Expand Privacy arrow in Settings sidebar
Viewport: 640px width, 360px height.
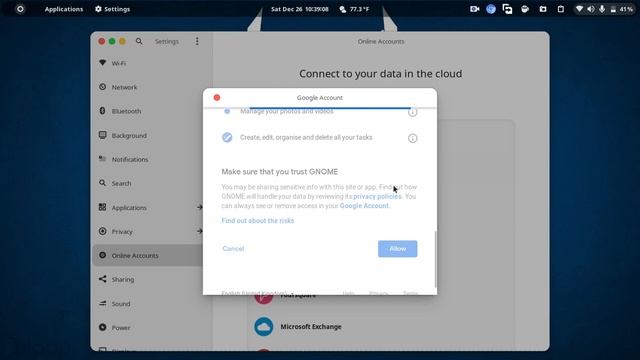pos(199,231)
